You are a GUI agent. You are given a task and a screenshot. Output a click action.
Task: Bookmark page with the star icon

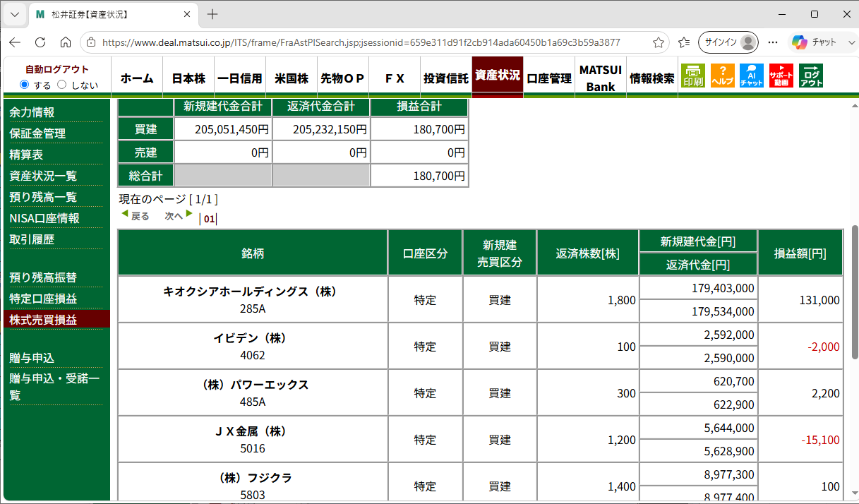tap(659, 42)
